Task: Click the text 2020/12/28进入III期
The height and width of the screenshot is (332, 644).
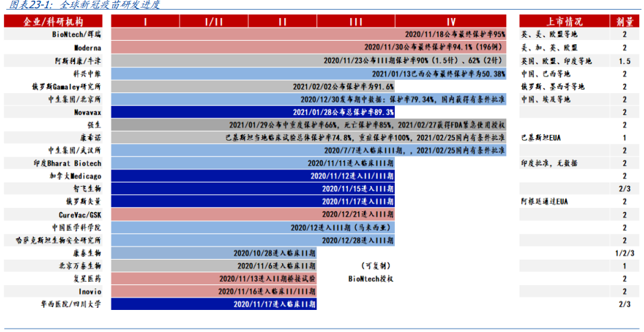Action: pyautogui.click(x=358, y=240)
